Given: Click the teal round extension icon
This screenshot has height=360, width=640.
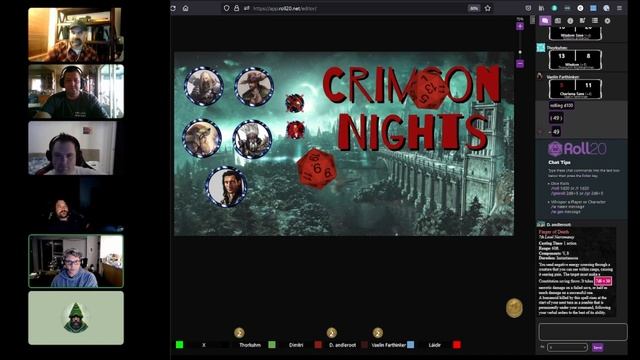Looking at the screenshot, I should (x=554, y=8).
